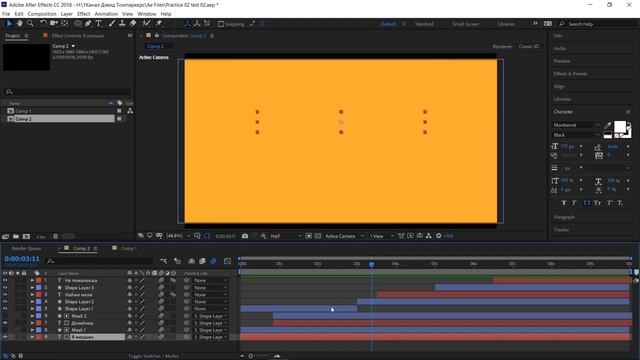Click red label color of layer 1
Screen dimensions: 640x360
[x=38, y=280]
